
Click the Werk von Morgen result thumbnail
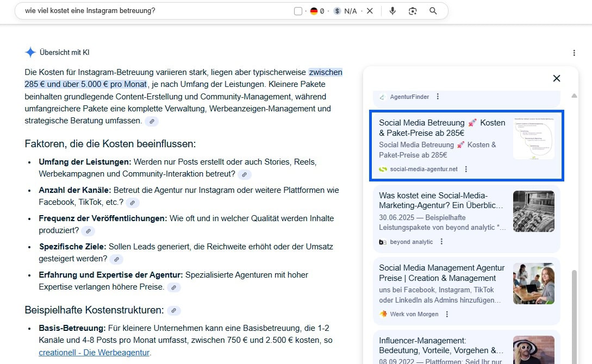click(533, 284)
